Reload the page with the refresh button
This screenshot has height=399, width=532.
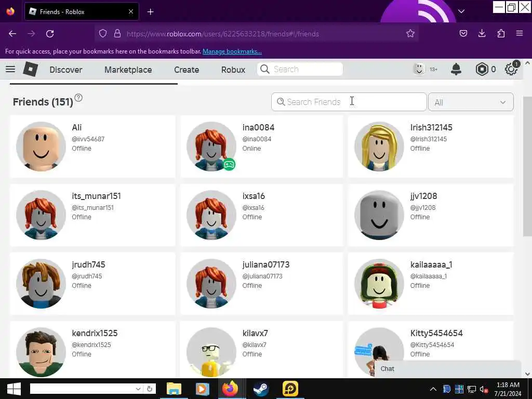(50, 34)
